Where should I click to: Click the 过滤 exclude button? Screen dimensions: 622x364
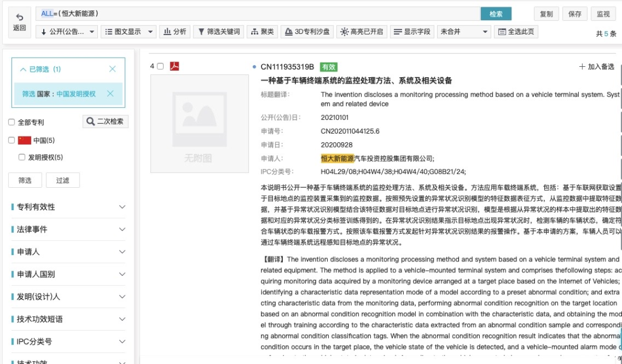(x=63, y=180)
